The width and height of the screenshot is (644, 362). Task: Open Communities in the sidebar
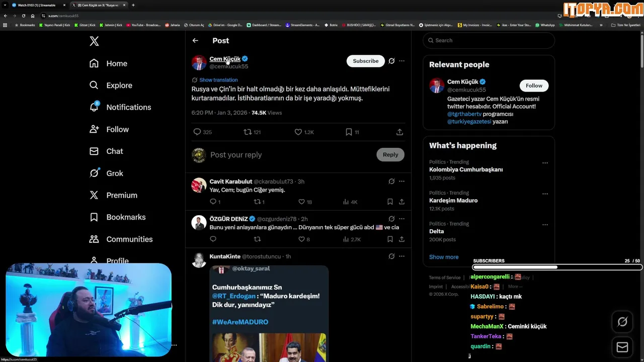point(121,239)
